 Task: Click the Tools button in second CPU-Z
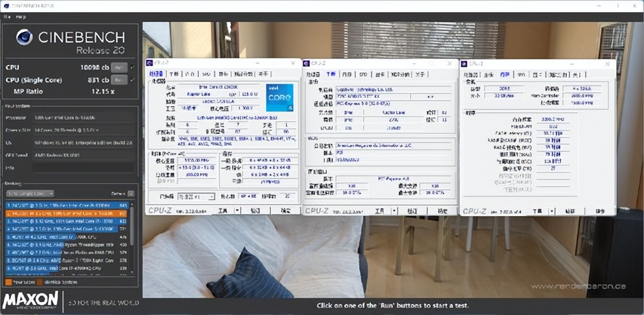click(379, 211)
